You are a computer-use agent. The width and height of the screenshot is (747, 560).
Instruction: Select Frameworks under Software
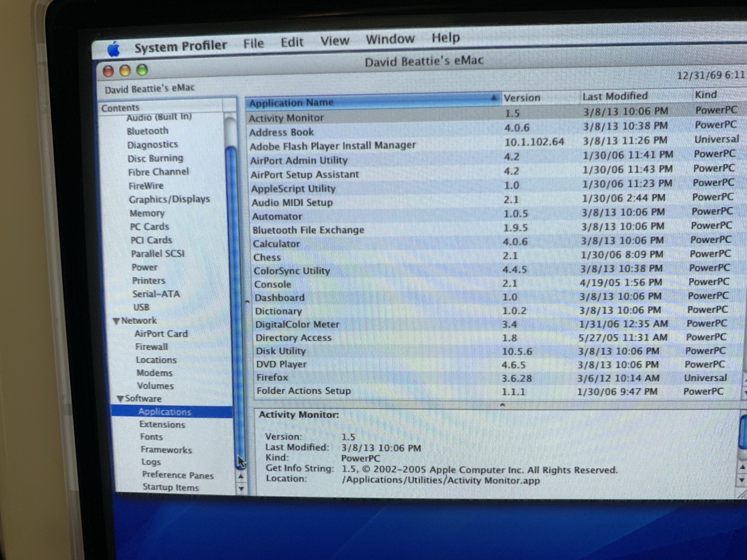click(x=166, y=450)
